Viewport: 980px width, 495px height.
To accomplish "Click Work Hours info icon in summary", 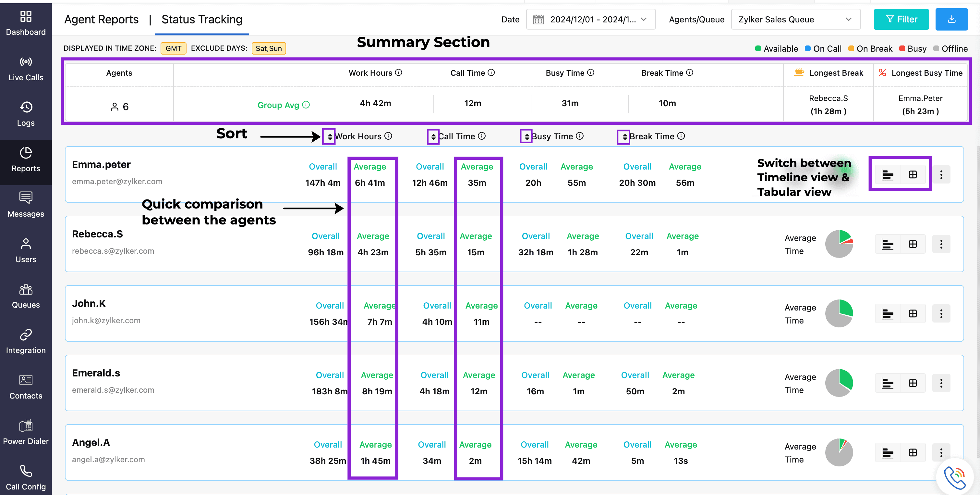I will click(398, 73).
